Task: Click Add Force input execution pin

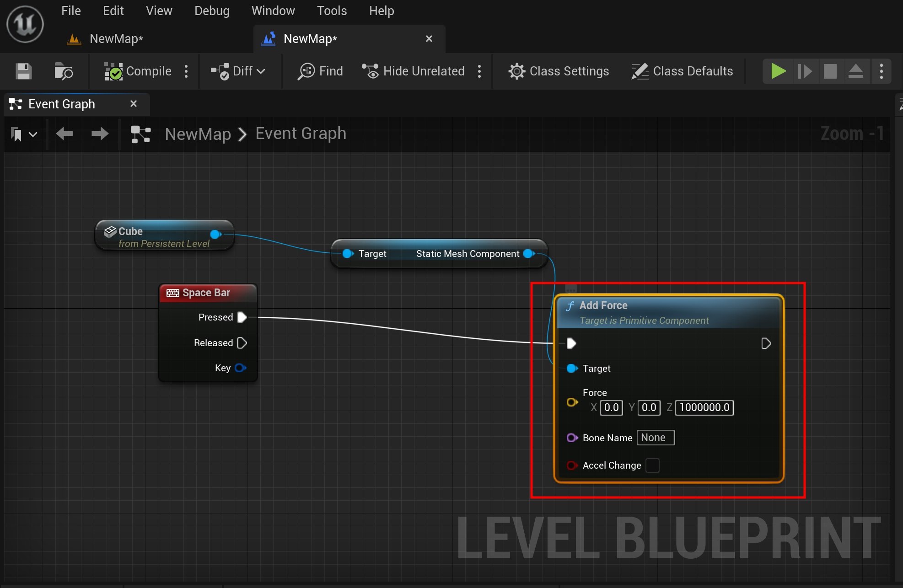Action: pyautogui.click(x=571, y=343)
